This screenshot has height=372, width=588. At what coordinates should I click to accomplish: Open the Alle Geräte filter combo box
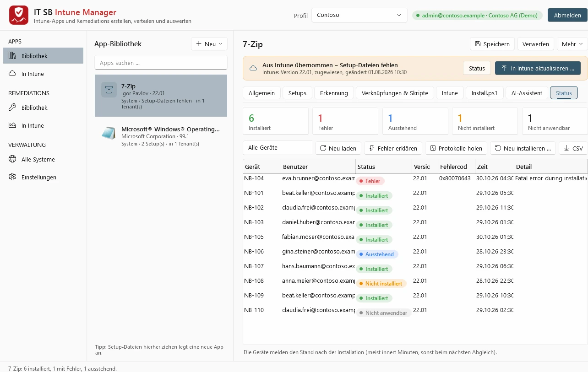278,148
